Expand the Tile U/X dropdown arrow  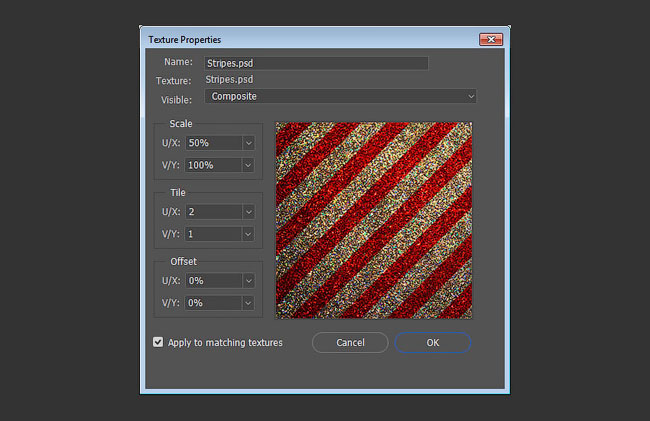click(248, 212)
